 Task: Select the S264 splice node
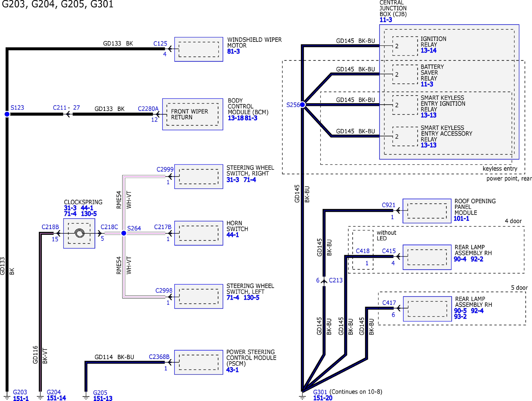click(124, 233)
